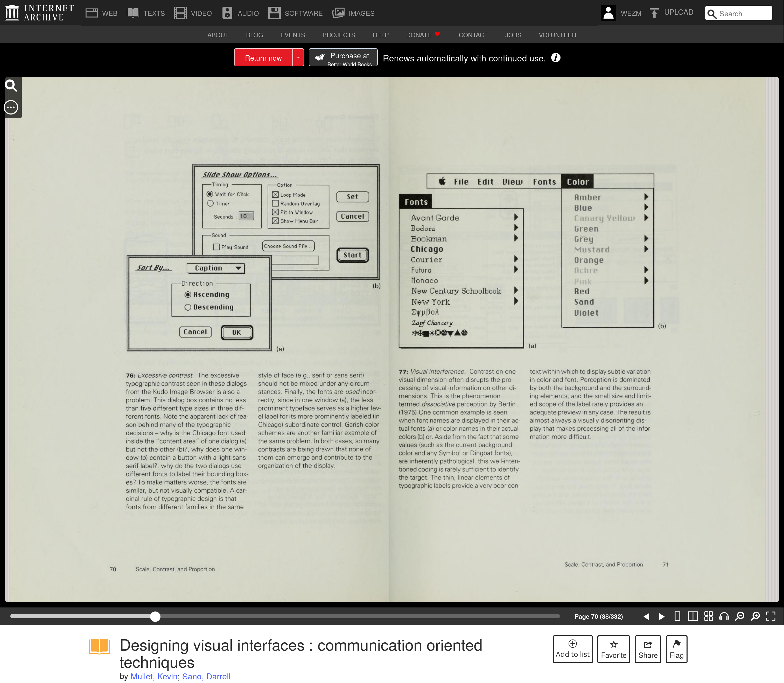Open the more options ellipsis menu
784x683 pixels.
11,108
